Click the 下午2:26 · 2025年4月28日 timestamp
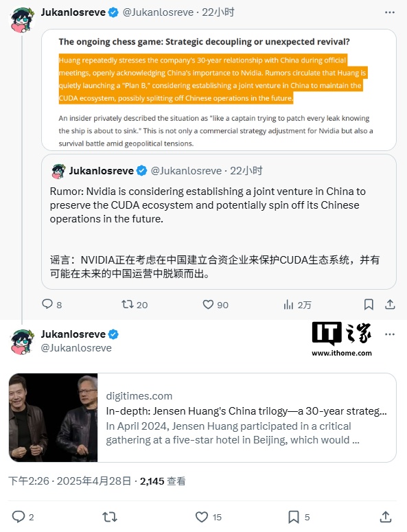Viewport: 407px width, 532px height. pyautogui.click(x=69, y=481)
